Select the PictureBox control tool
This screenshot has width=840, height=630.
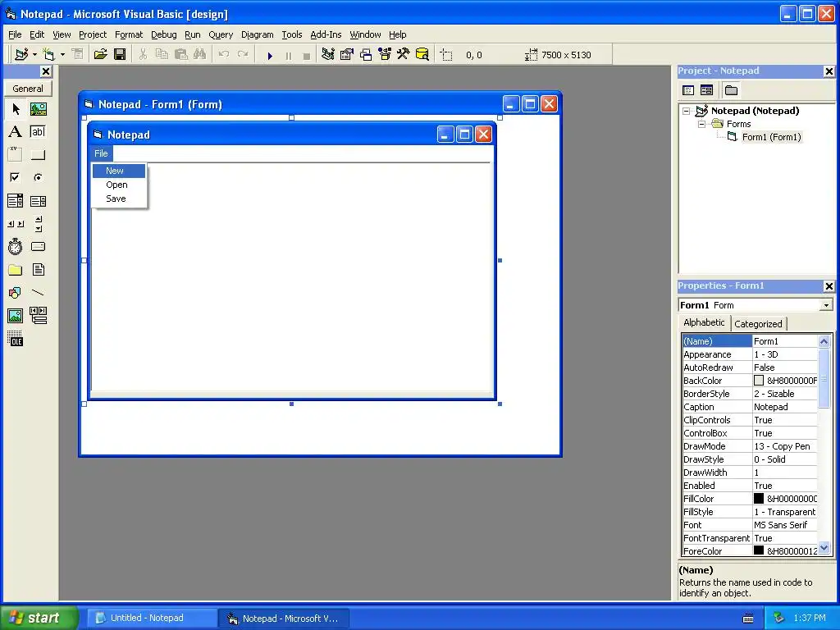click(x=38, y=109)
